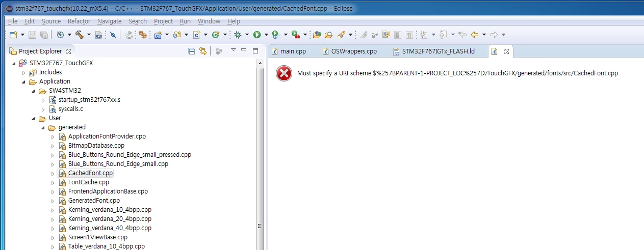Click the Debug bug icon
Viewport: 644px width, 250px height.
pyautogui.click(x=238, y=35)
